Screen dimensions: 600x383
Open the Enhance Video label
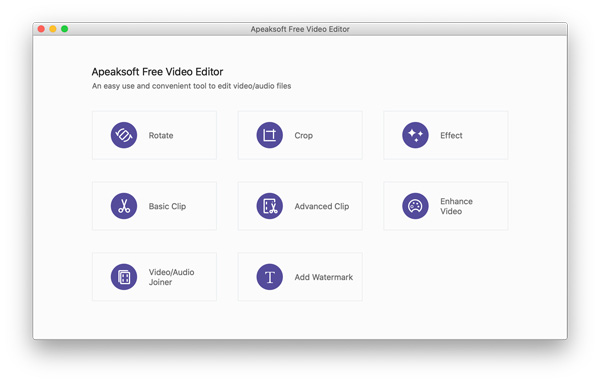tap(456, 206)
